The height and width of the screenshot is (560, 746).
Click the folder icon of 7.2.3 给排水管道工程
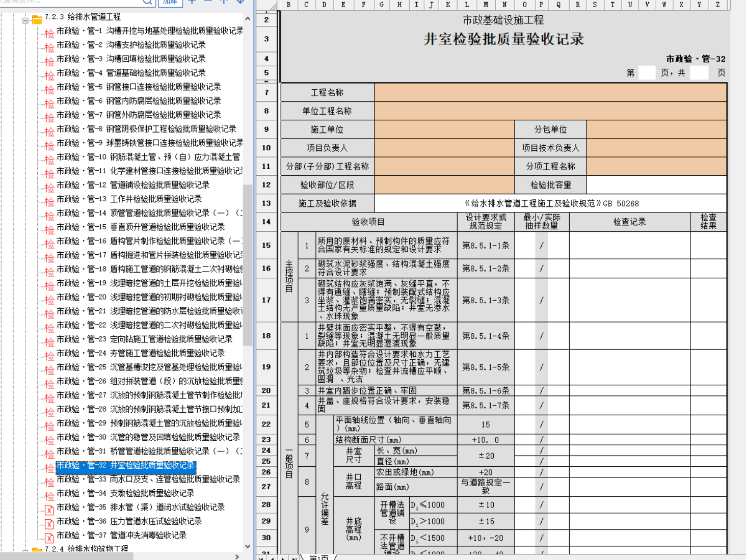pyautogui.click(x=37, y=20)
